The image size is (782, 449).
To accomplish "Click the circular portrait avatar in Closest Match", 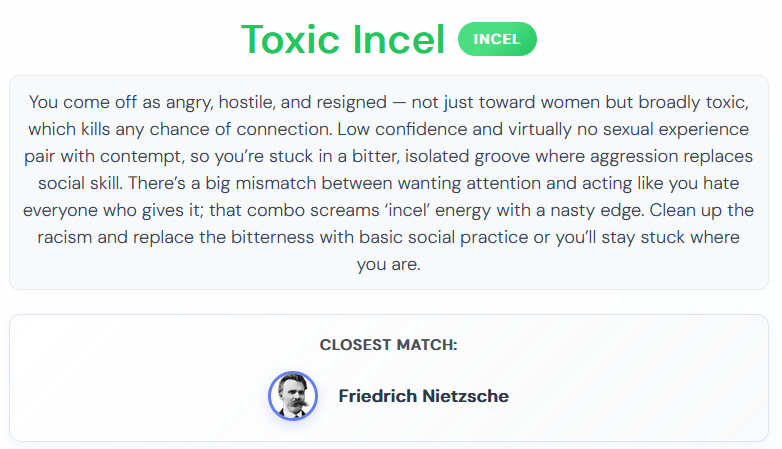I will pos(293,396).
